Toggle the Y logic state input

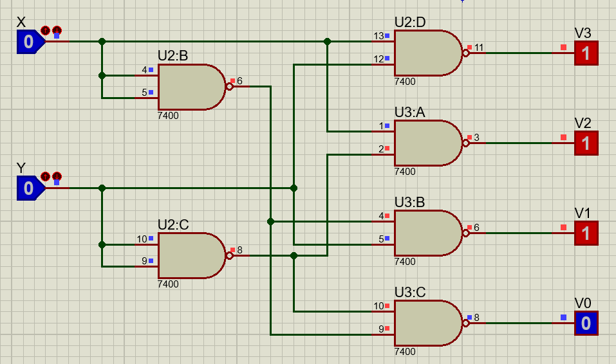pyautogui.click(x=28, y=188)
